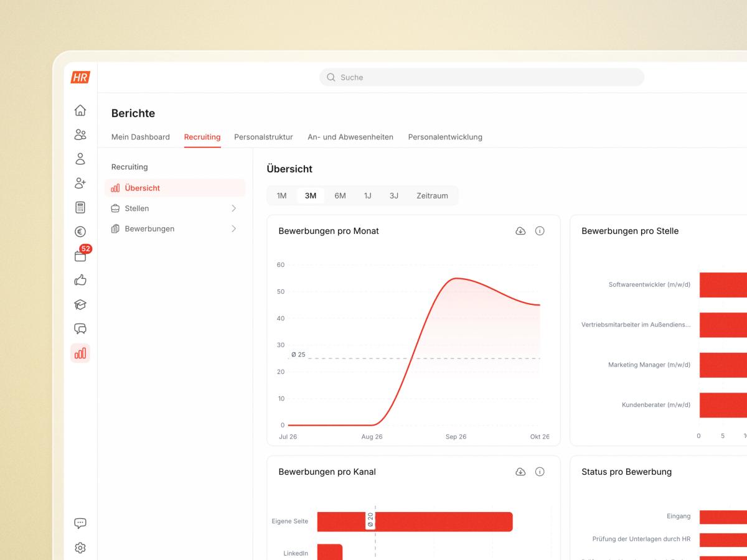Download the Bewerbungen pro Monat chart
The width and height of the screenshot is (747, 560).
pos(521,231)
